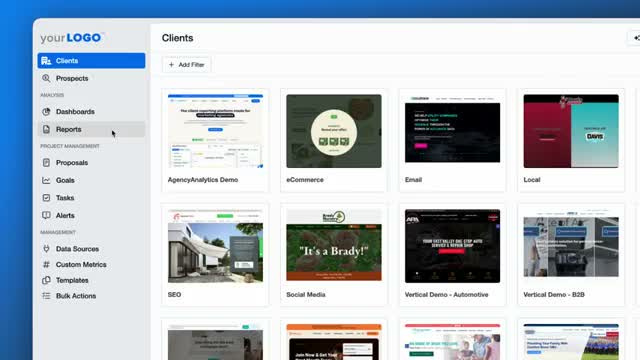Open the Custom Metrics page
This screenshot has width=640, height=360.
pos(91,264)
